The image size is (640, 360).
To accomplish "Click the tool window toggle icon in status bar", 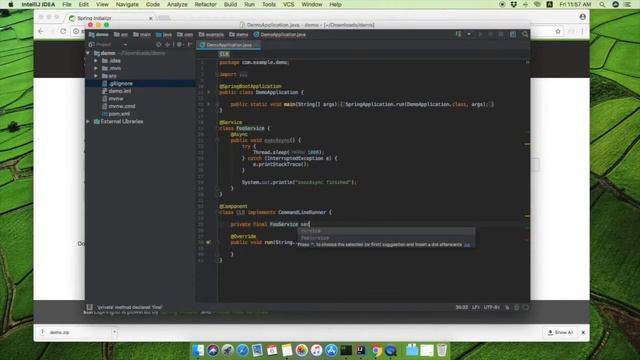I will click(x=89, y=307).
